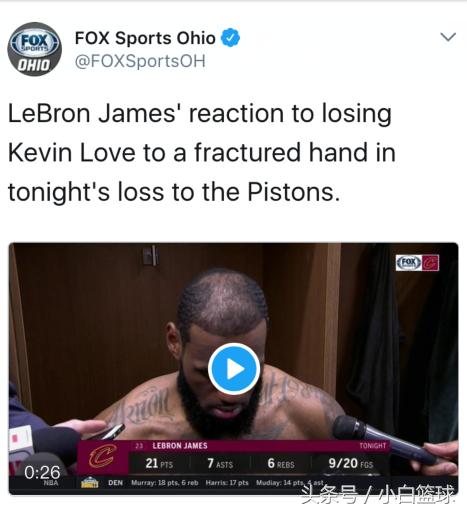Click the 6 REBS stat
The image size is (467, 512).
click(x=281, y=463)
